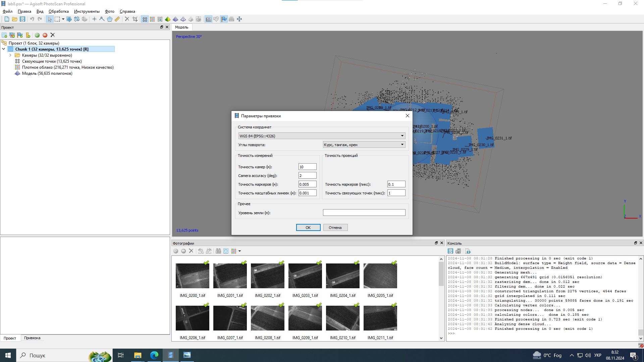
Task: Toggle dense cloud view mode icon
Action: click(152, 19)
